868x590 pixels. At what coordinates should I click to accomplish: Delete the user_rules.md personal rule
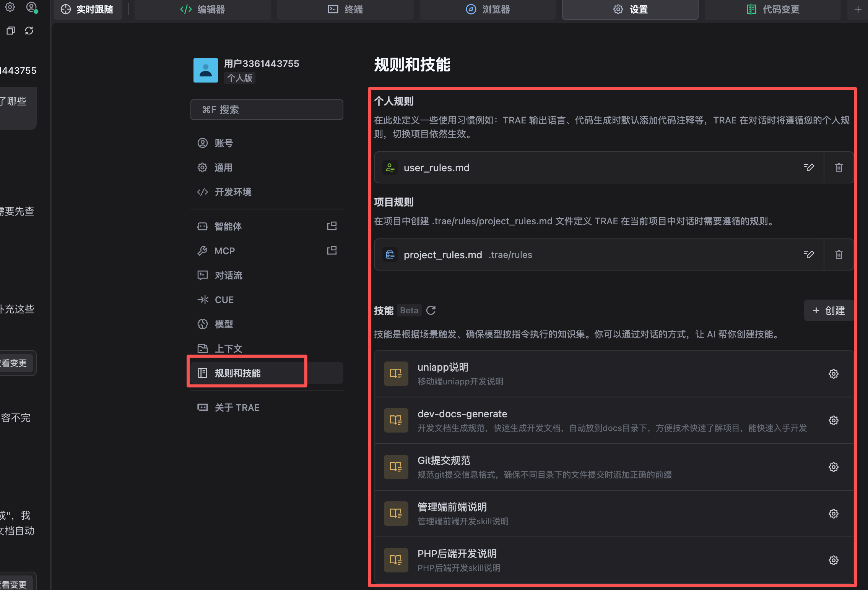click(x=839, y=167)
